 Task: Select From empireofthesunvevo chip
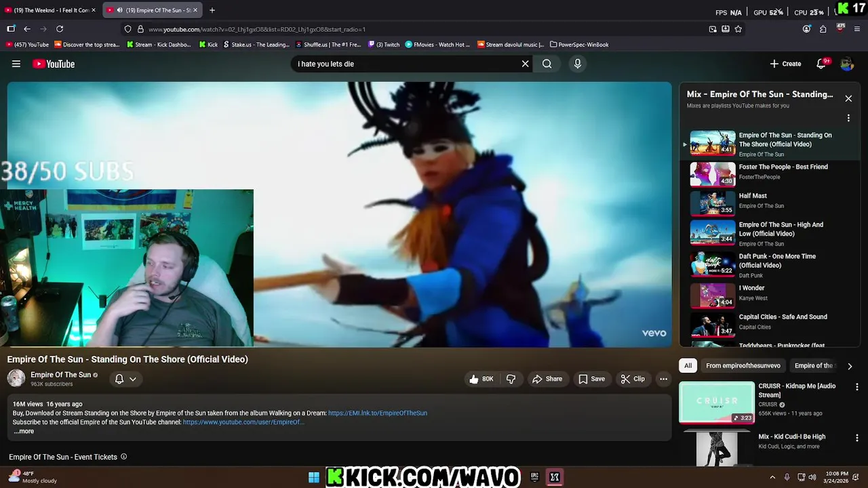[743, 365]
